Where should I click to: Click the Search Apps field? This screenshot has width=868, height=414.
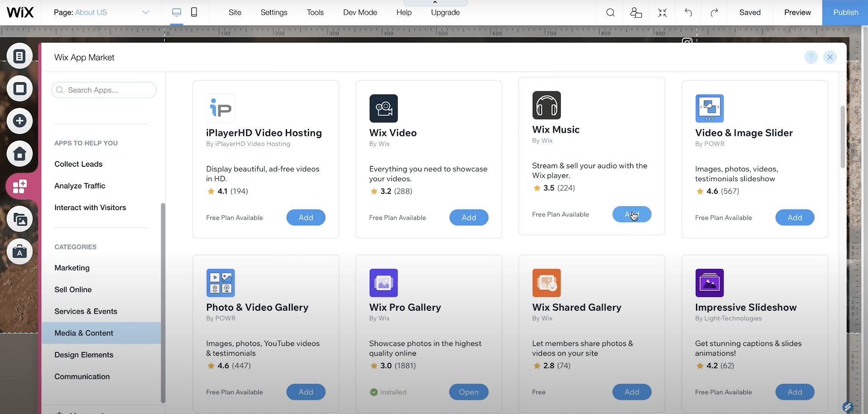pyautogui.click(x=104, y=90)
